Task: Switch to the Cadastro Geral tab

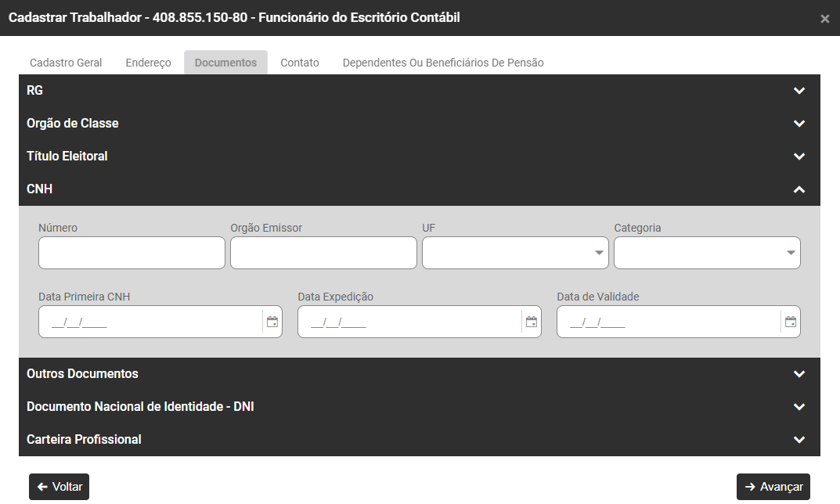Action: (x=66, y=63)
